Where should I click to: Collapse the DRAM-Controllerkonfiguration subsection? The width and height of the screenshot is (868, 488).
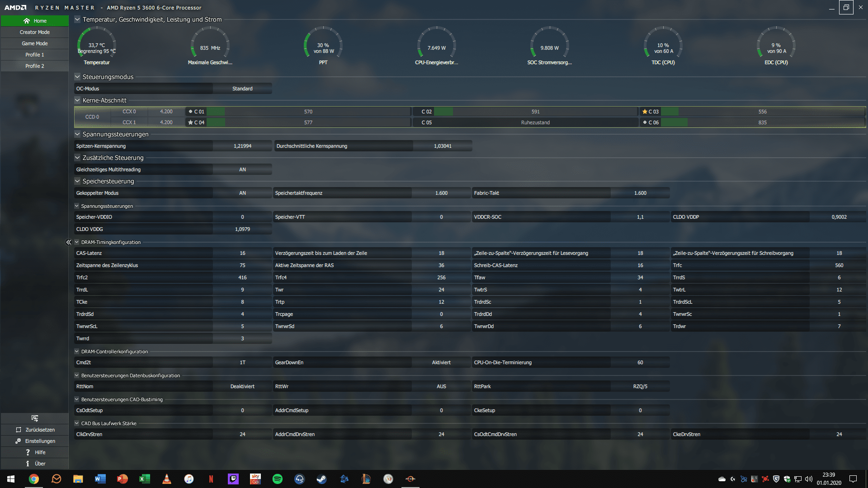coord(77,352)
